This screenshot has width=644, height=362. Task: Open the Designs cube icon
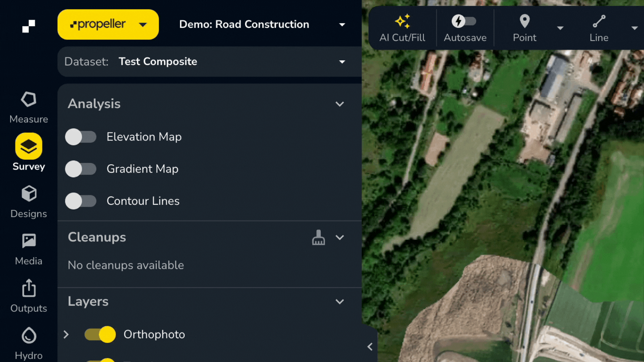coord(29,194)
